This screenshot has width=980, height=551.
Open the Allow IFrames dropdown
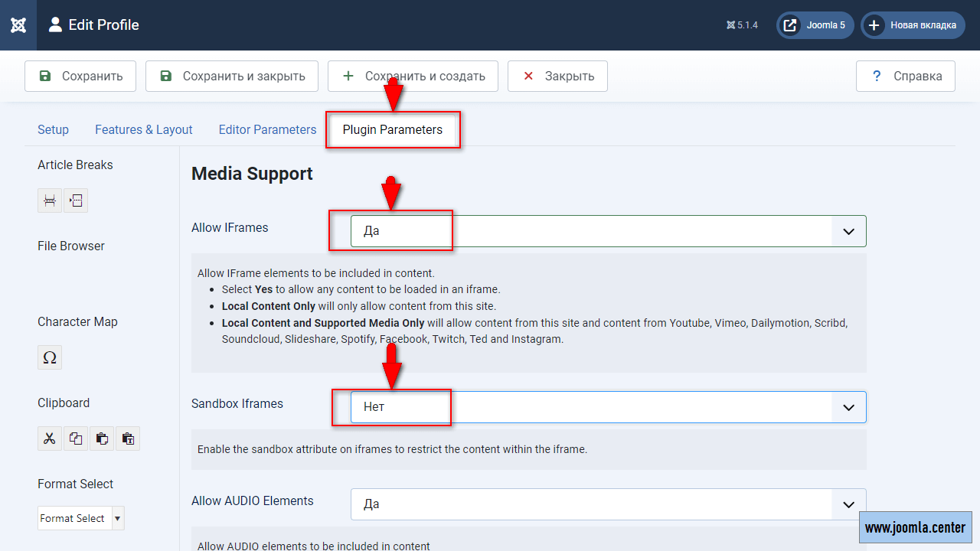(608, 231)
